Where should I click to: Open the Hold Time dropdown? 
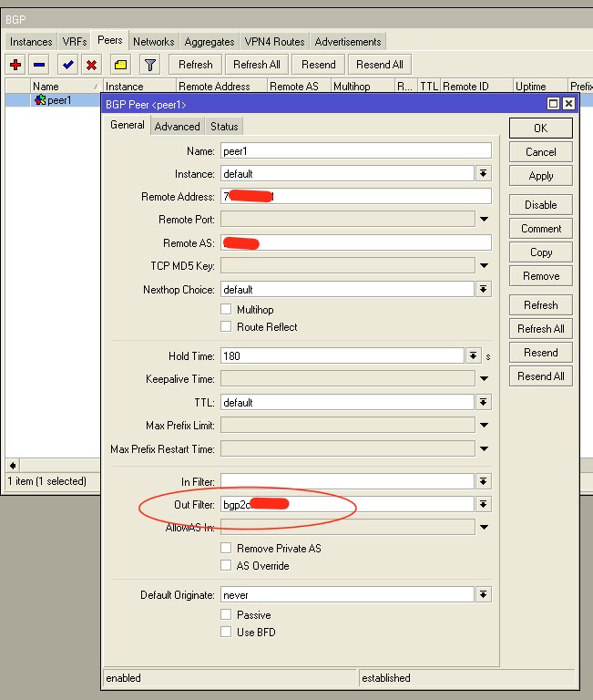pyautogui.click(x=473, y=355)
